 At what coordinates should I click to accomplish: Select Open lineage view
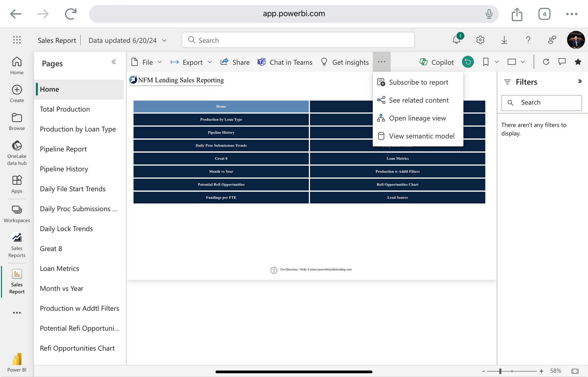point(418,118)
